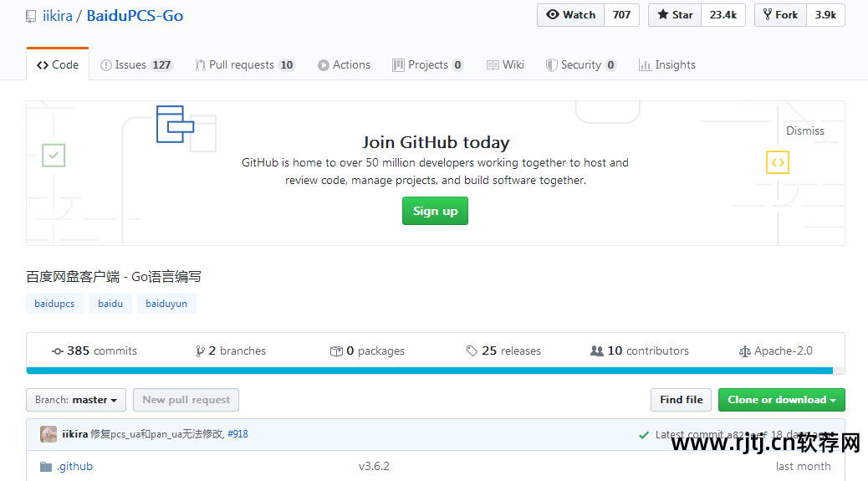Open the iikira commit author link
The height and width of the screenshot is (481, 868).
74,434
